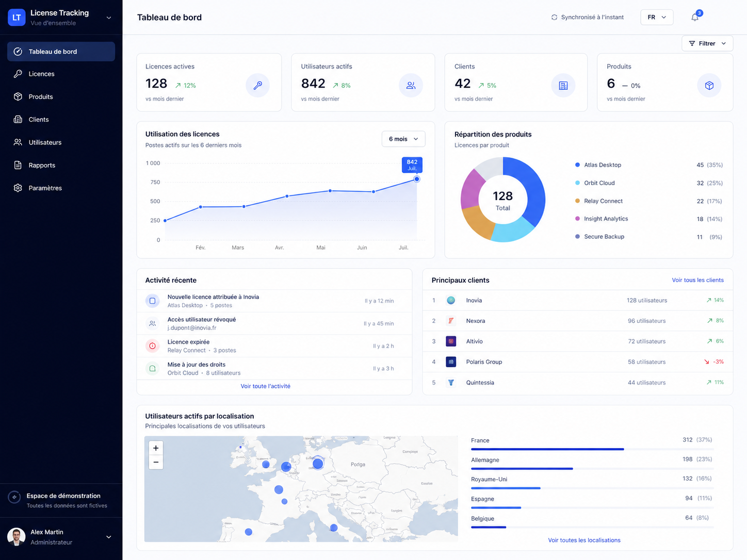Viewport: 747px width, 560px height.
Task: Click users icon on Utilisateurs actifs card
Action: 411,85
